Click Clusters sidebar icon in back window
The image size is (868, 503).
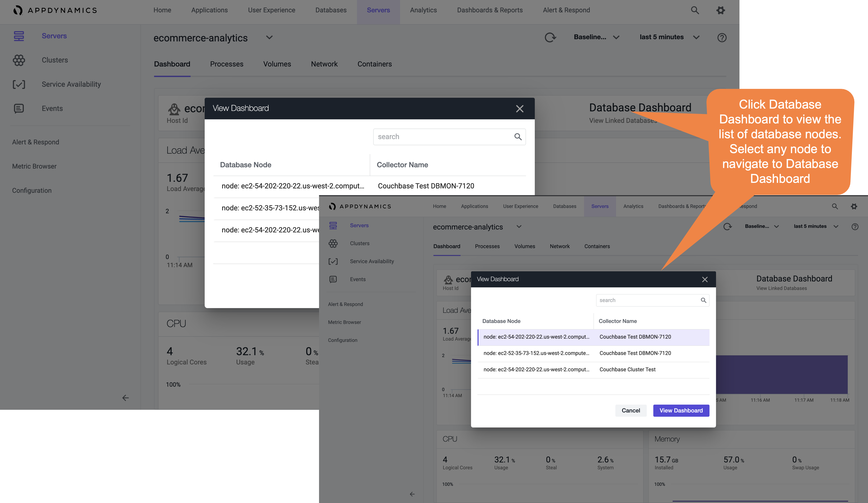(x=19, y=60)
